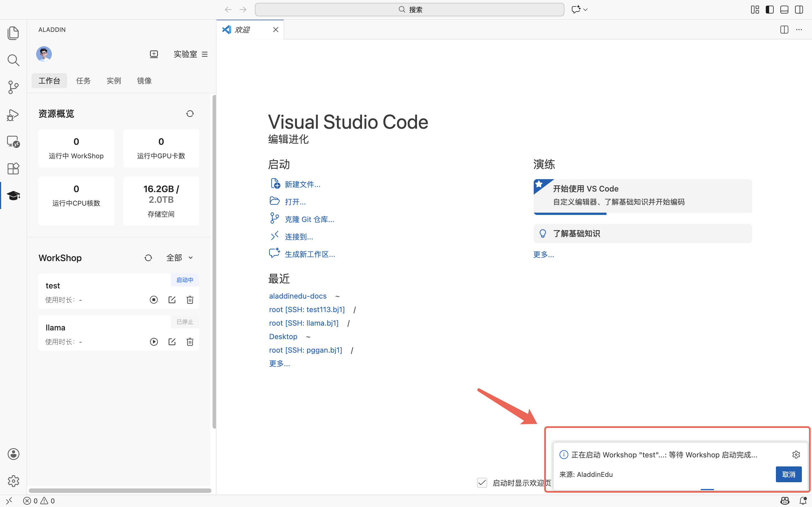This screenshot has width=812, height=507.
Task: Refresh the resource overview panel
Action: 190,114
